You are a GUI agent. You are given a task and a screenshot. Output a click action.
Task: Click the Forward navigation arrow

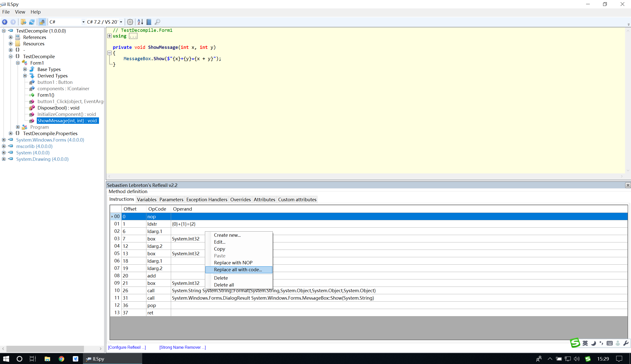13,22
